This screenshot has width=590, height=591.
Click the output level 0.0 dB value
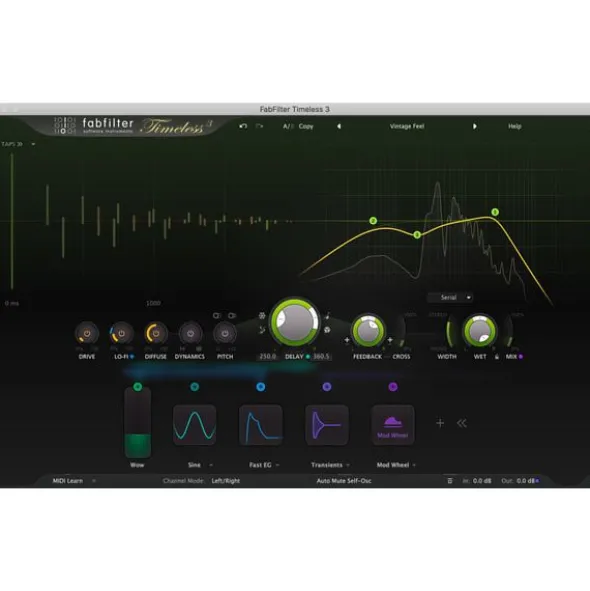(526, 481)
